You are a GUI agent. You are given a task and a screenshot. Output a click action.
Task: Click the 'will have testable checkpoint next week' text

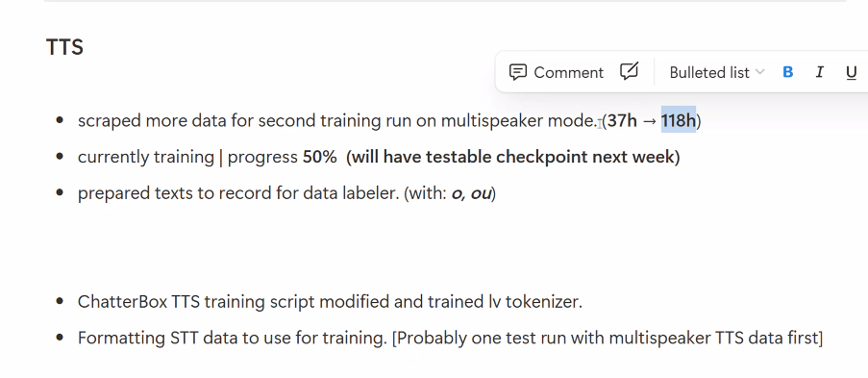point(513,158)
